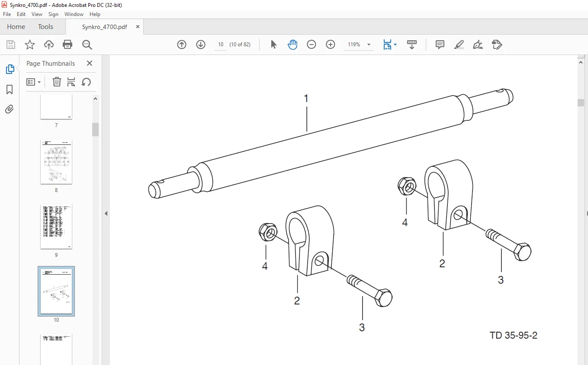Click the Save file icon
The image size is (588, 365).
11,45
